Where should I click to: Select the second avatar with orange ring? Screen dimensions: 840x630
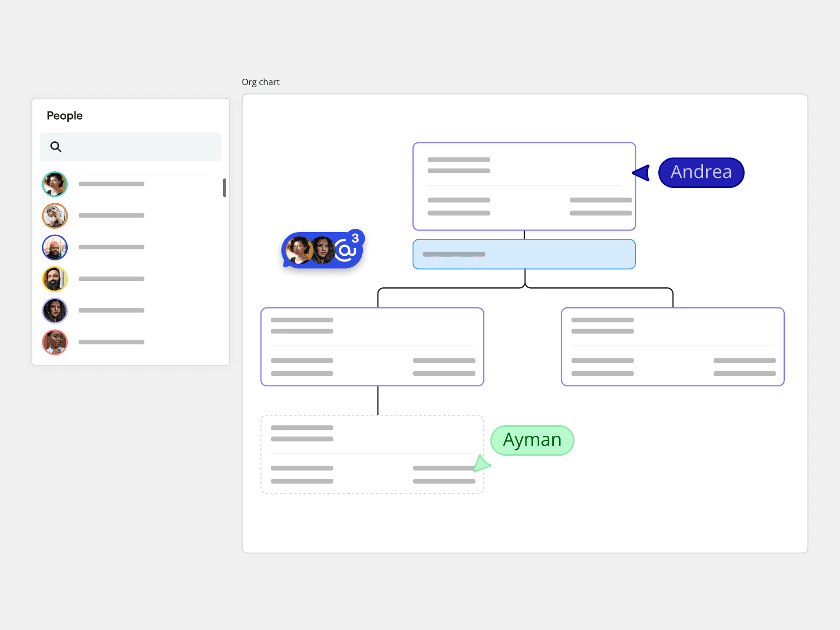[55, 216]
